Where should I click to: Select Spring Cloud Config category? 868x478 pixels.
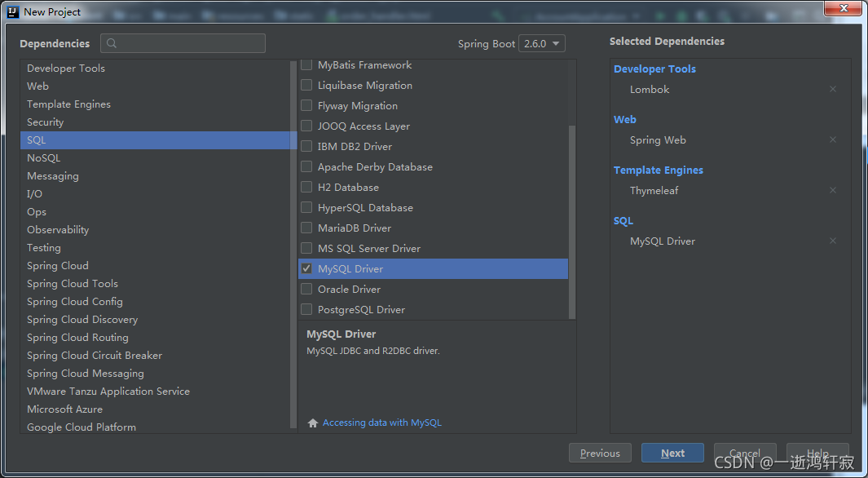[x=156, y=301]
